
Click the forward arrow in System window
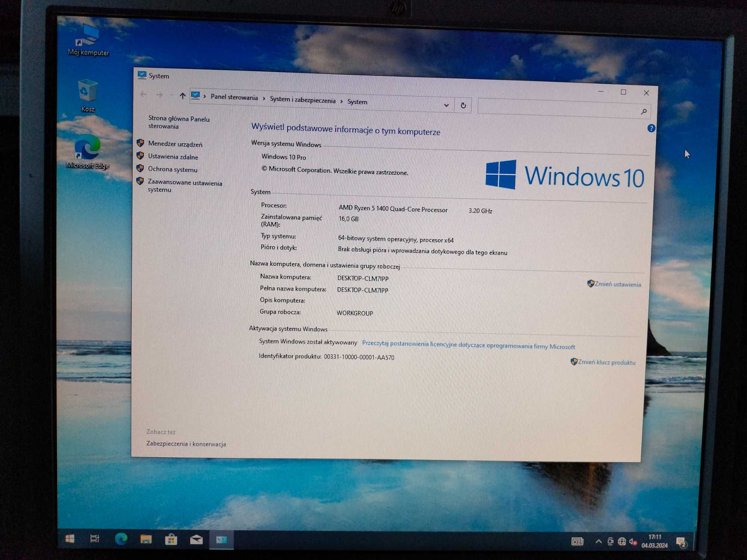point(159,95)
